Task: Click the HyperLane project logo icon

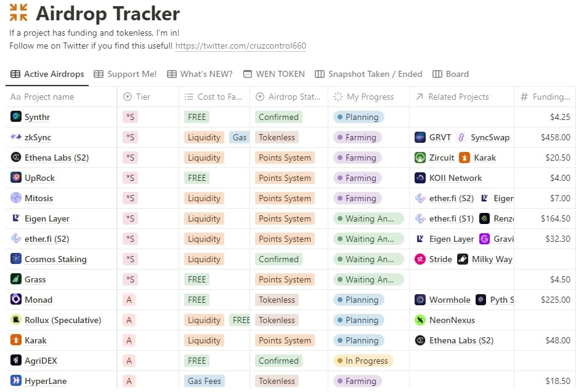Action: pyautogui.click(x=16, y=380)
